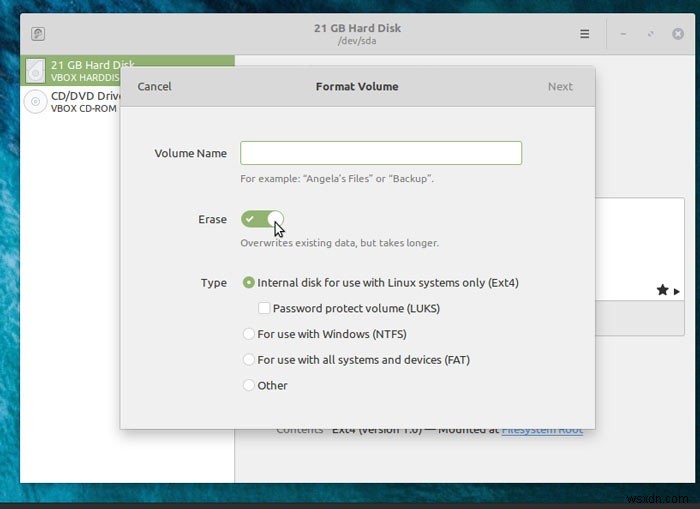Click the CD/DVD drive disc icon
700x509 pixels.
(x=35, y=102)
